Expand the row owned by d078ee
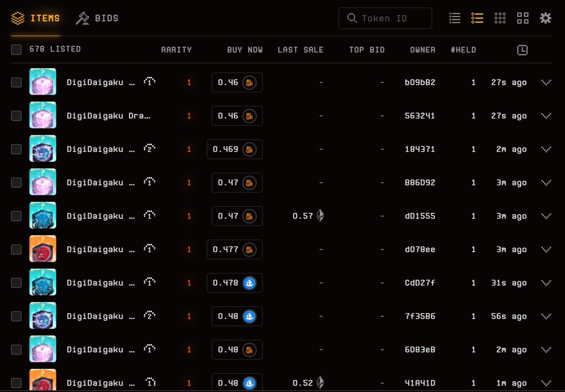Viewport: 565px width, 392px height. [x=546, y=249]
